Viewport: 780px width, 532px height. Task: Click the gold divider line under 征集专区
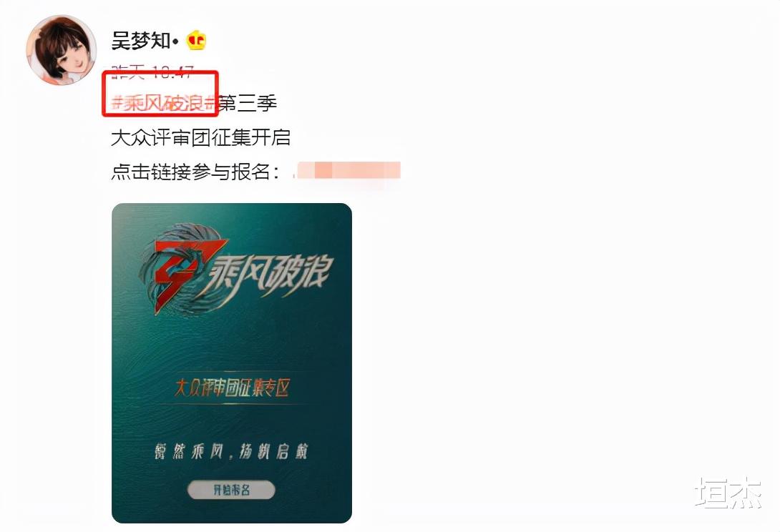(232, 404)
